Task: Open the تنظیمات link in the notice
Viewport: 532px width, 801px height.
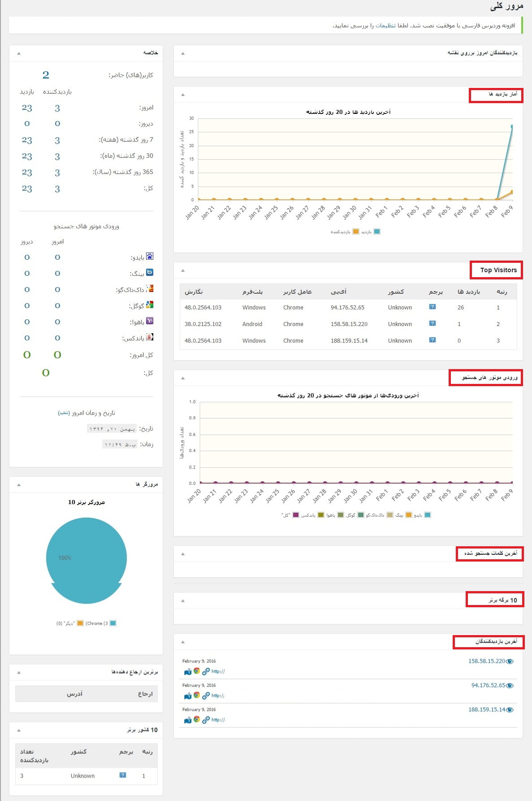Action: 385,26
